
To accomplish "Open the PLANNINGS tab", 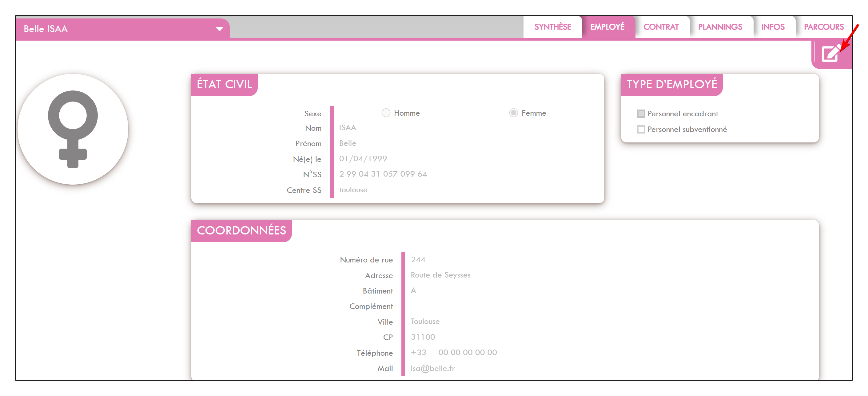I will point(720,27).
